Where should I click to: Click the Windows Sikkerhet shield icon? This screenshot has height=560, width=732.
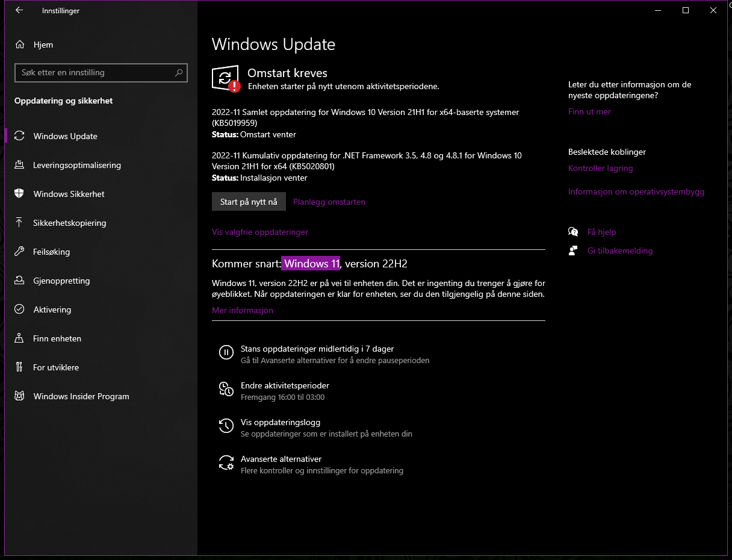19,193
